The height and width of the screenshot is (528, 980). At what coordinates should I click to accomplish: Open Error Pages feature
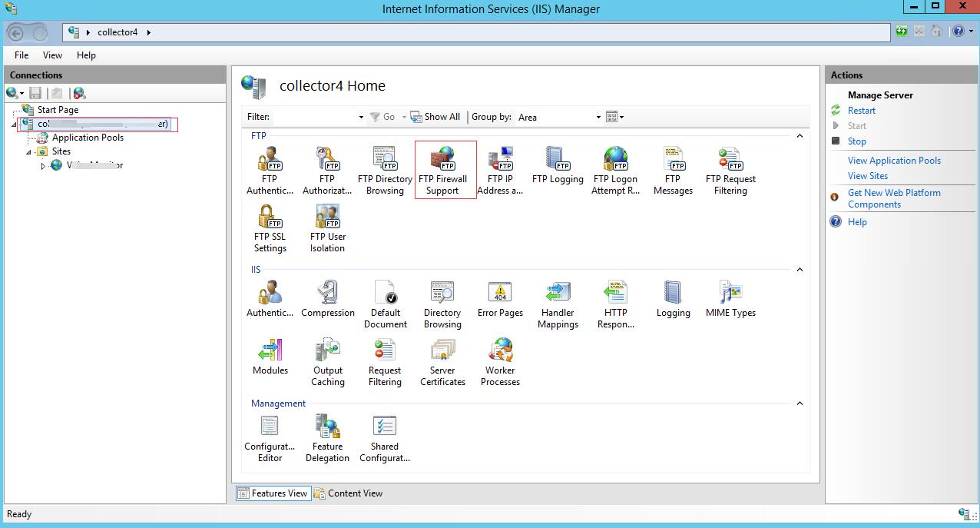click(x=500, y=298)
